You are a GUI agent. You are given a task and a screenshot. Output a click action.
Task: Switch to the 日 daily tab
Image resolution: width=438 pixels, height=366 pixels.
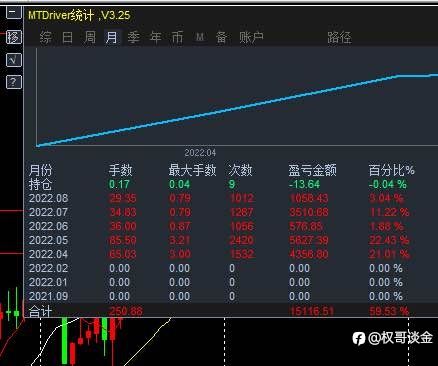click(x=67, y=37)
